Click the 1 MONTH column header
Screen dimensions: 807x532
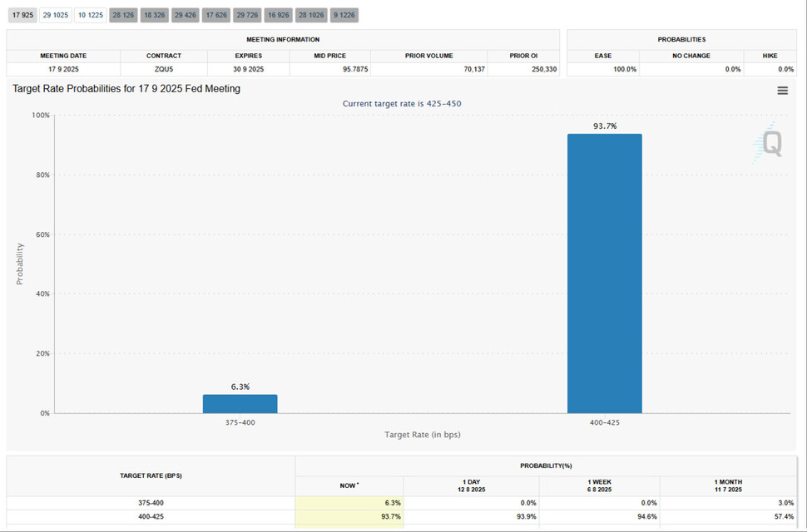pos(727,485)
